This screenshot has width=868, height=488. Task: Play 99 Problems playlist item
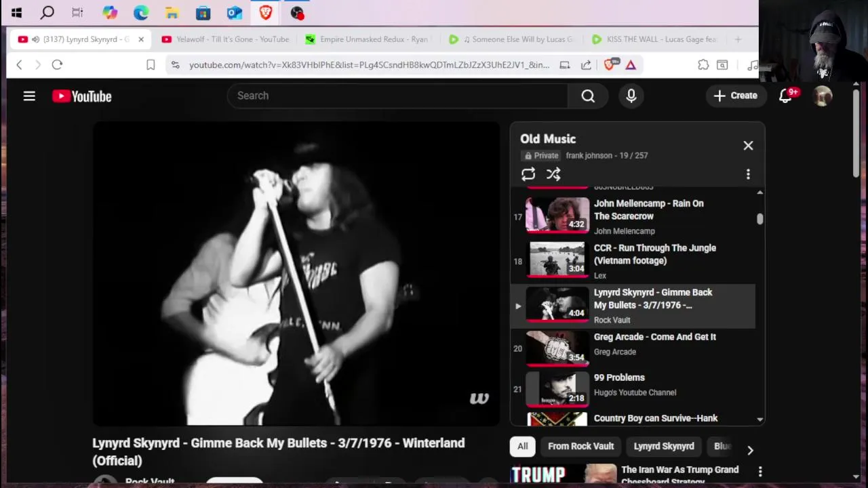[x=633, y=389]
